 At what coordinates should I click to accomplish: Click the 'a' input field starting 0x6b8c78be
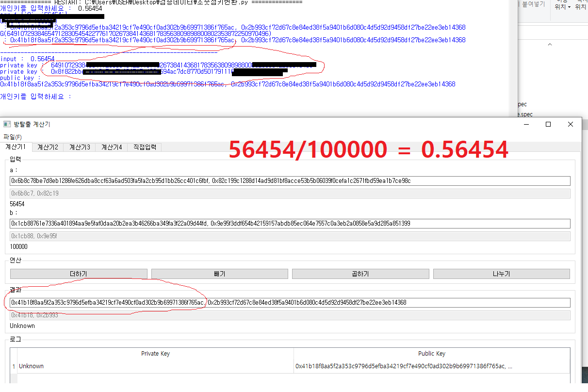[290, 181]
